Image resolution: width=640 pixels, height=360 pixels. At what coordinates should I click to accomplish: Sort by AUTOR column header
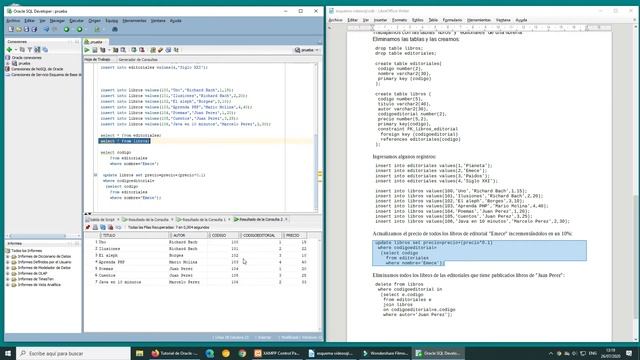tap(189, 236)
